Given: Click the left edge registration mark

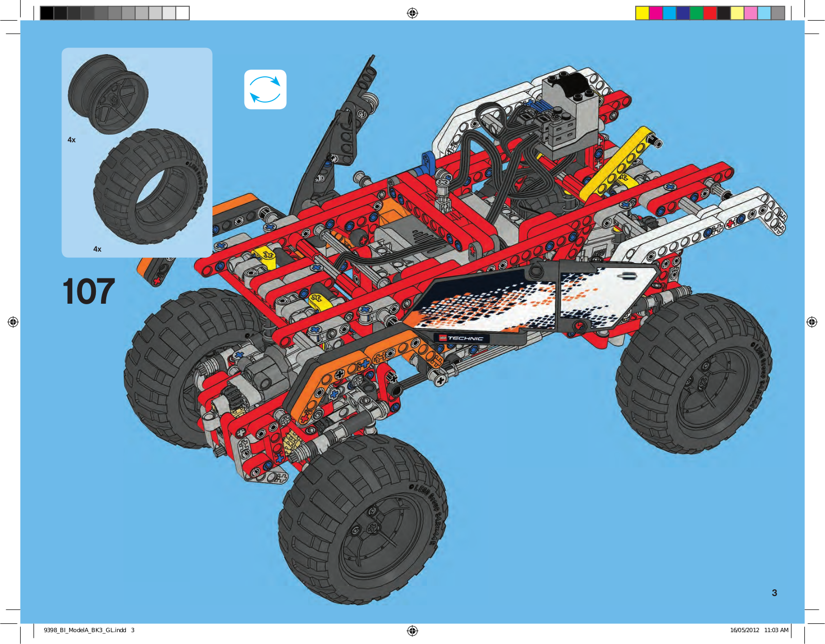Looking at the screenshot, I should (13, 322).
